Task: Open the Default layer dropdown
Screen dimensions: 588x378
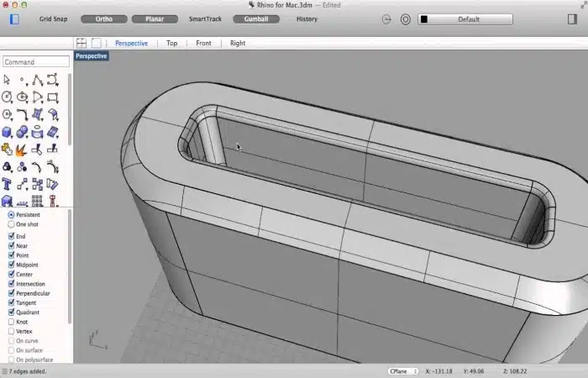Action: point(465,19)
